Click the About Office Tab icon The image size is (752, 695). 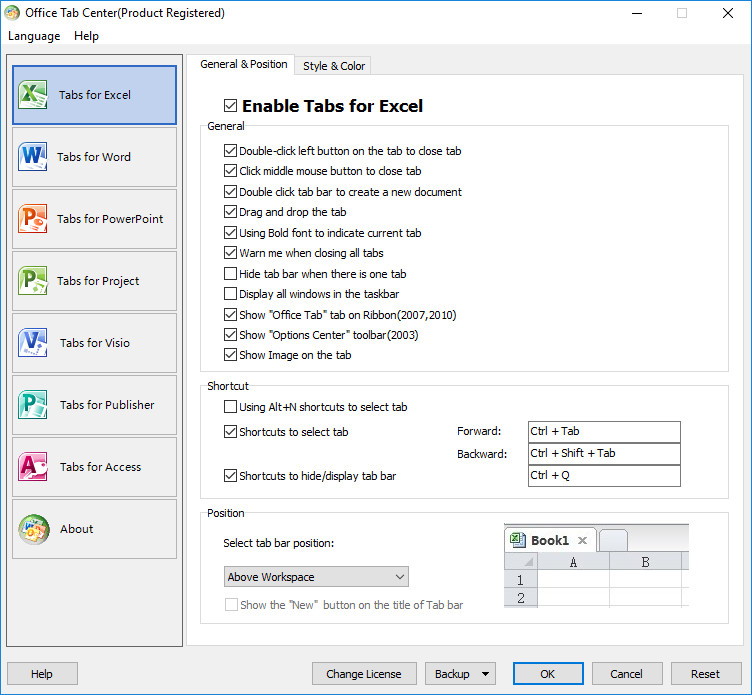[x=34, y=529]
